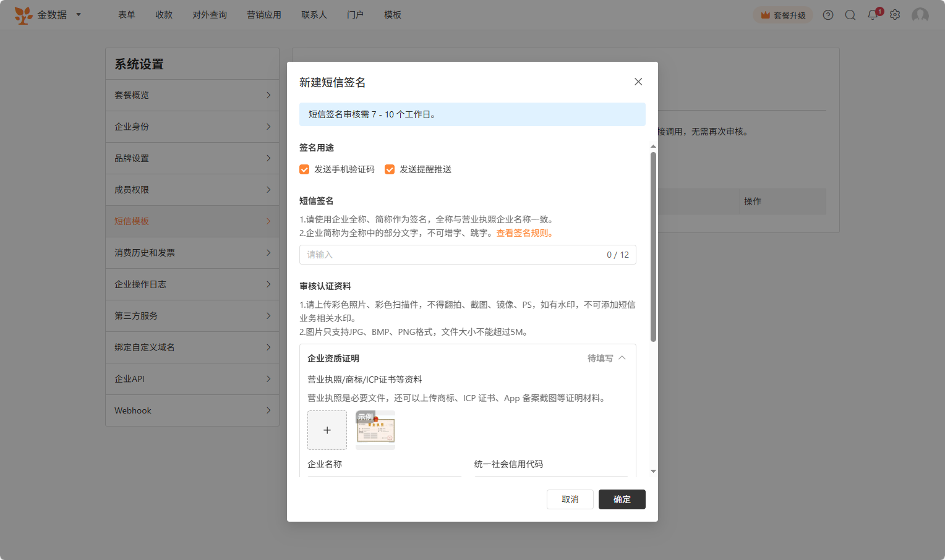Click the 待填写 status label
Image resolution: width=945 pixels, height=560 pixels.
(600, 358)
